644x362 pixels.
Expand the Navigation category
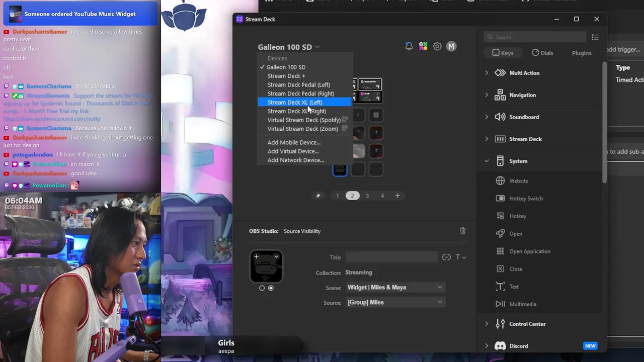point(487,95)
